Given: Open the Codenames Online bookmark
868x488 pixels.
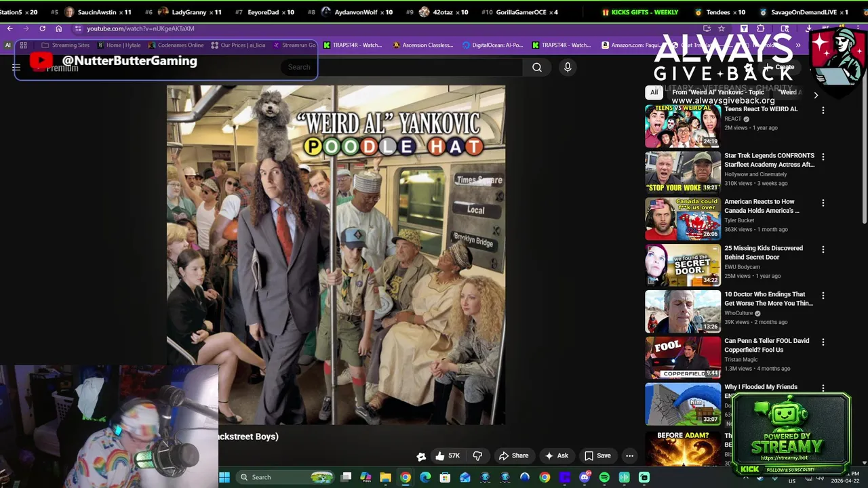Looking at the screenshot, I should point(175,45).
